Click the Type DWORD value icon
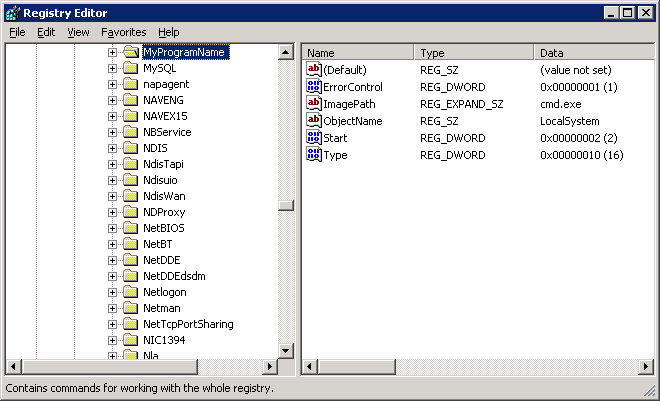 pos(313,155)
